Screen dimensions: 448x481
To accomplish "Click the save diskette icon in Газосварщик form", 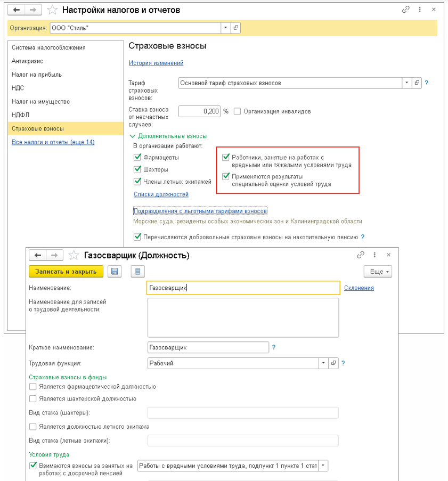I will [x=114, y=272].
